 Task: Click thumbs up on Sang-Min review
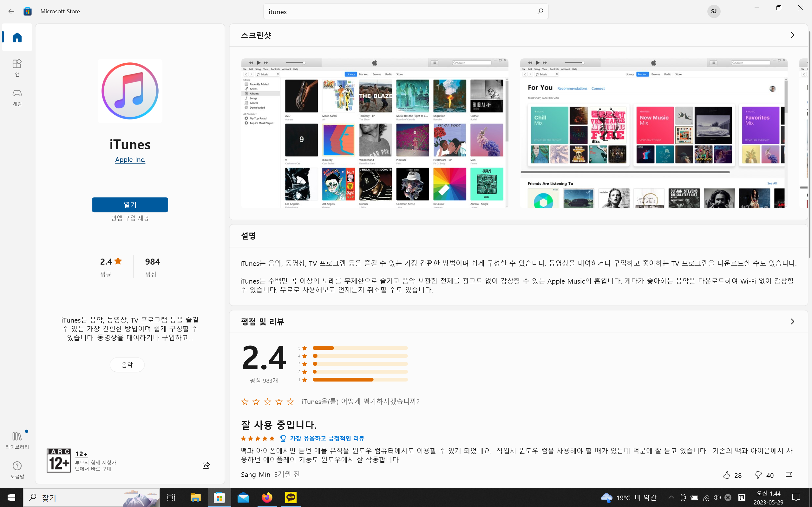726,475
